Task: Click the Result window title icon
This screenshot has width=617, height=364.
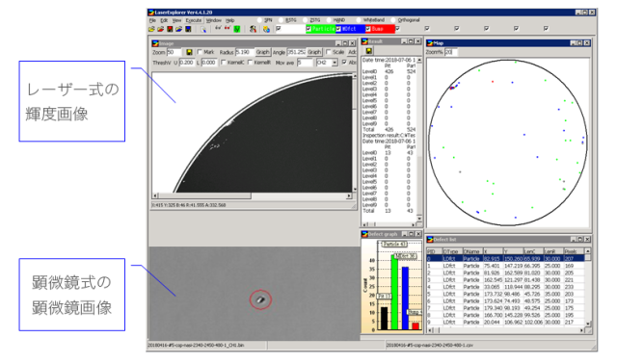Action: click(x=364, y=41)
